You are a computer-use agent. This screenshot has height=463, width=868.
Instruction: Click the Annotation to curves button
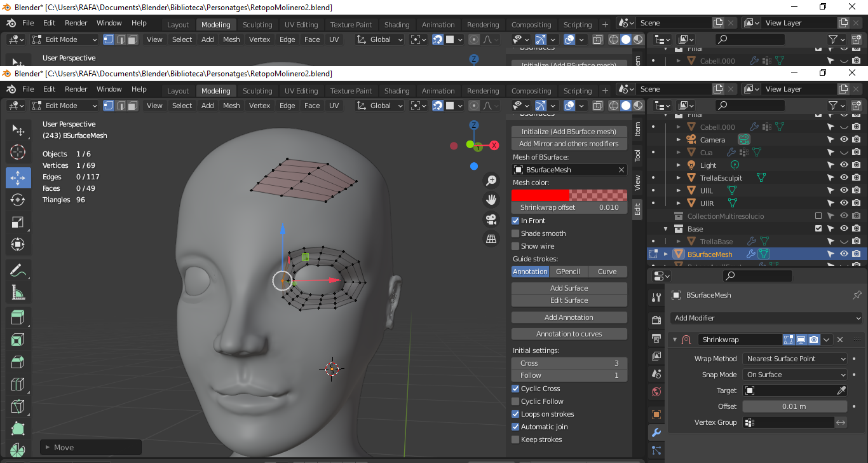[x=569, y=334]
